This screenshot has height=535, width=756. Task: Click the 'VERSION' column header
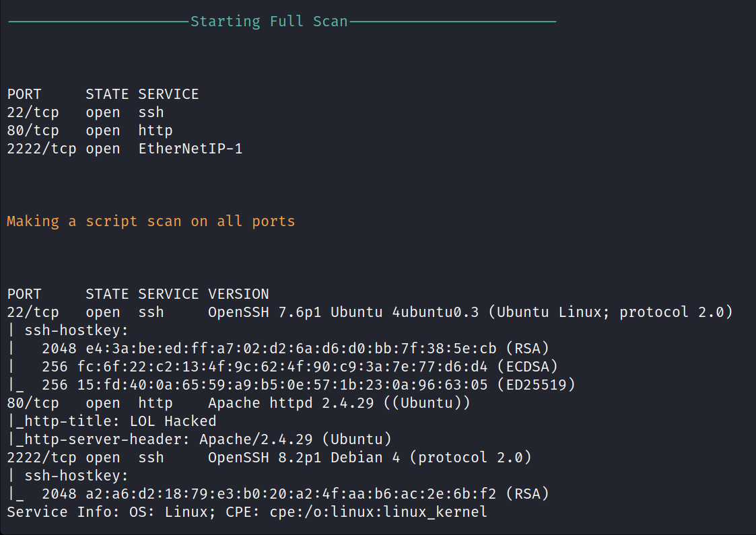tap(238, 294)
